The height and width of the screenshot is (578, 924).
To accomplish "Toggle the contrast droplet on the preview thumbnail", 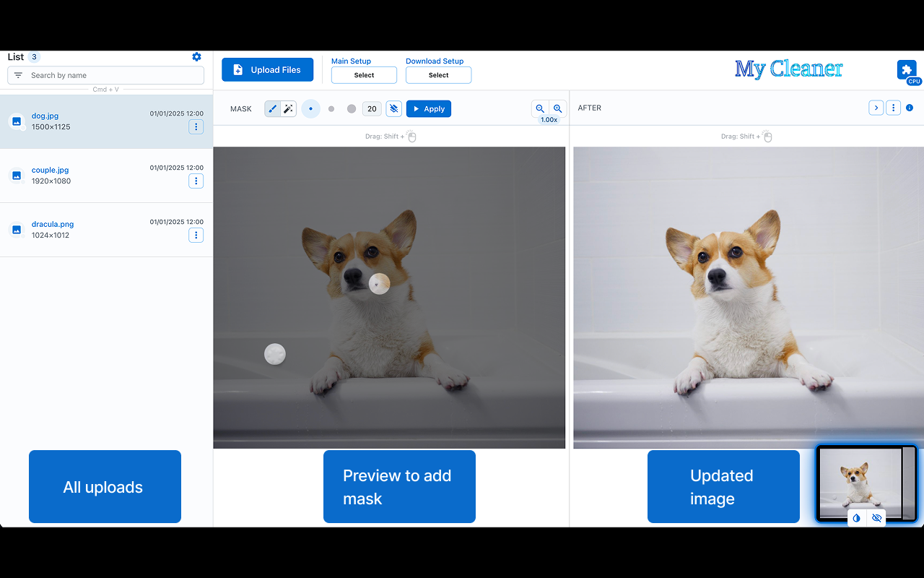I will click(x=856, y=518).
